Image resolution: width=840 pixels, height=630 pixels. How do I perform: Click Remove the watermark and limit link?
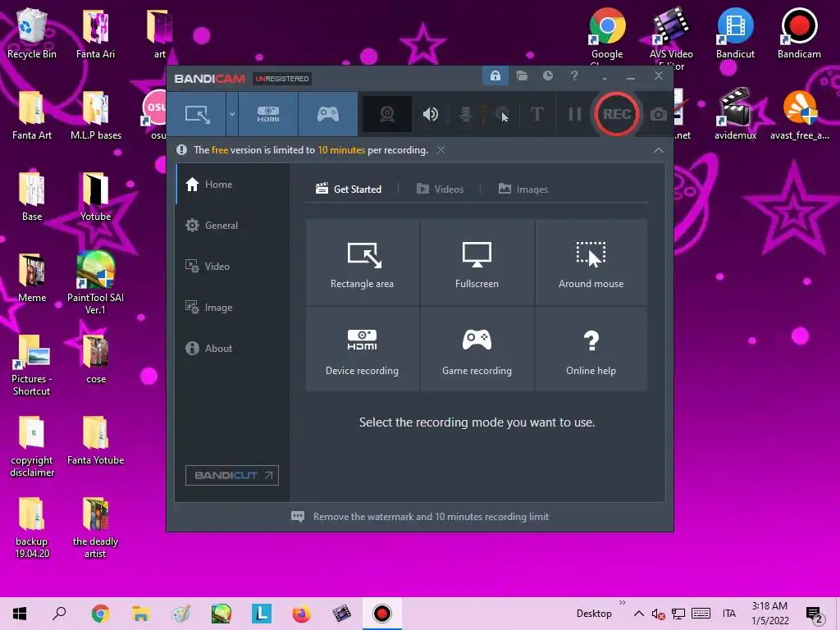pyautogui.click(x=431, y=517)
